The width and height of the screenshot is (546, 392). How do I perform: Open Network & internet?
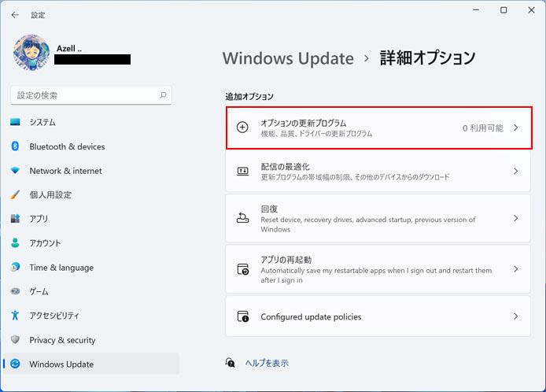(x=91, y=171)
